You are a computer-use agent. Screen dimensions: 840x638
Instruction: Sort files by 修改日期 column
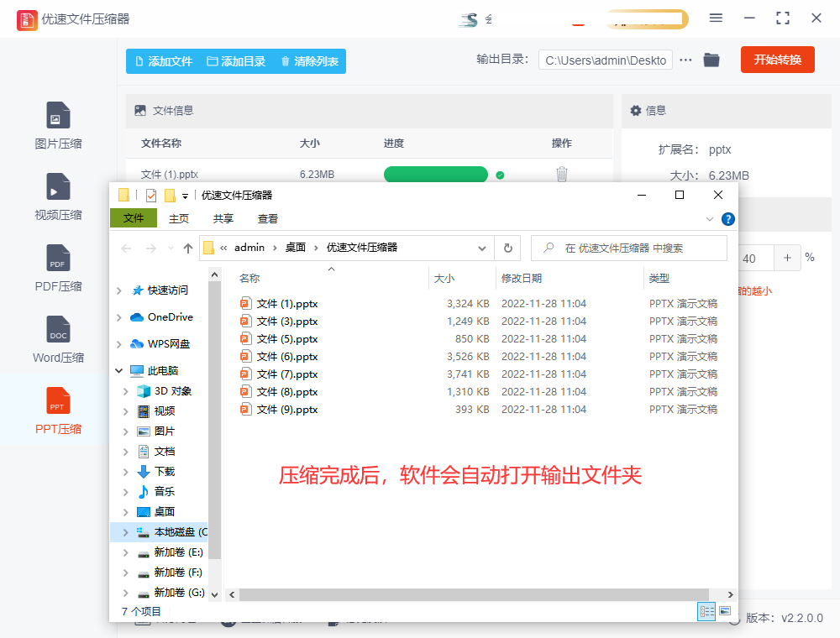[522, 279]
